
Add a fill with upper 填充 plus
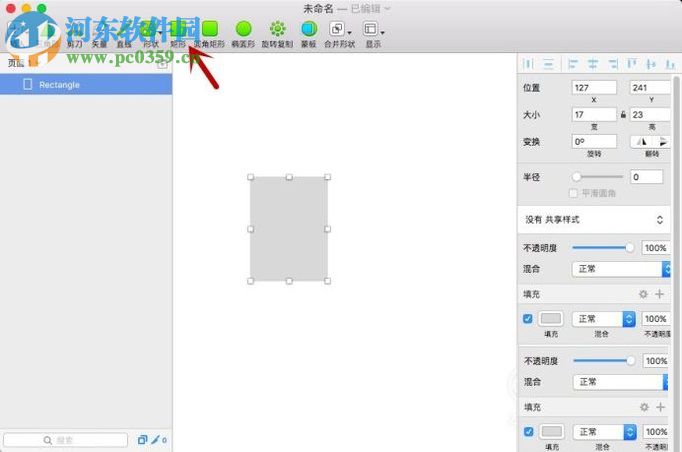[x=659, y=294]
